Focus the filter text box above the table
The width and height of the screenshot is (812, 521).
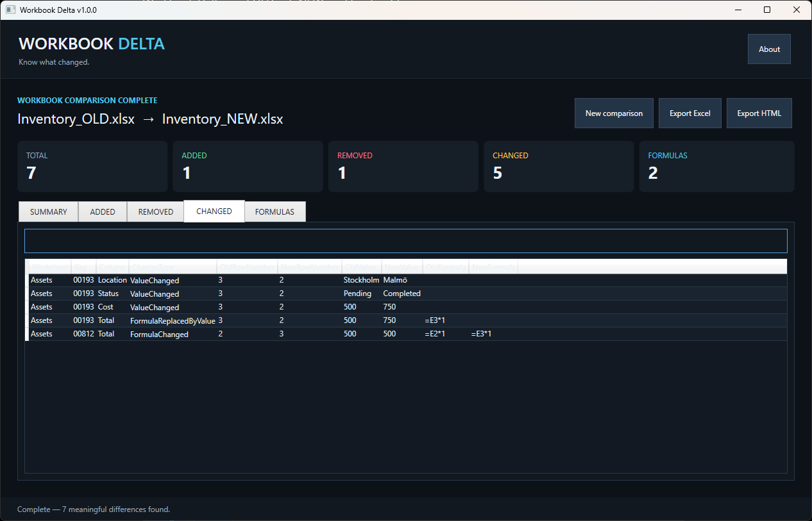coord(406,241)
